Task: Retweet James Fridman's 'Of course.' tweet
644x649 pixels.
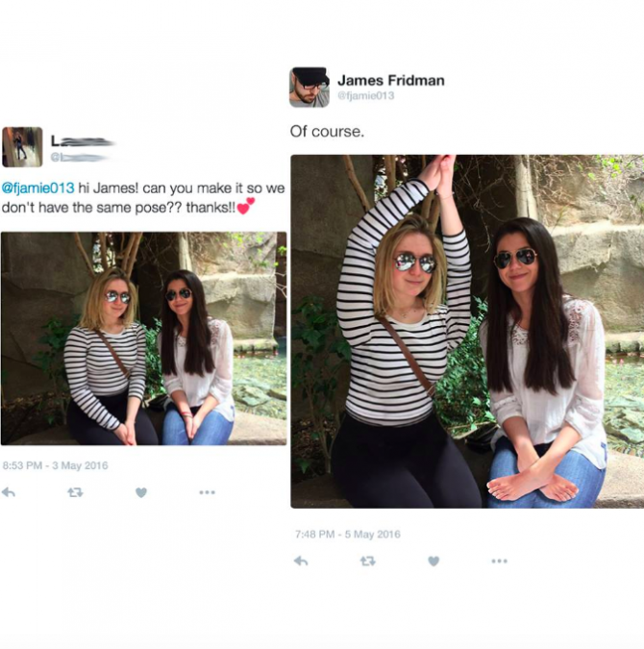Action: [367, 561]
